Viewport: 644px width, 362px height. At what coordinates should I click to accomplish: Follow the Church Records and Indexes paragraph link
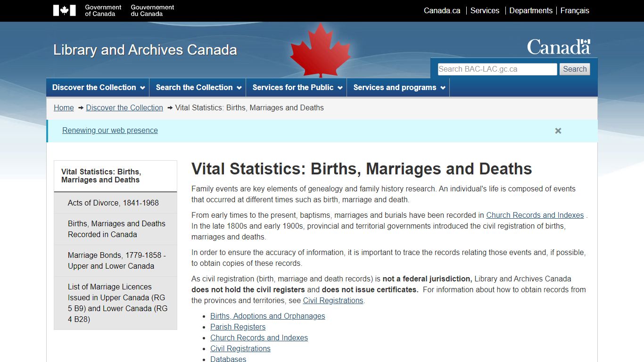tap(535, 215)
